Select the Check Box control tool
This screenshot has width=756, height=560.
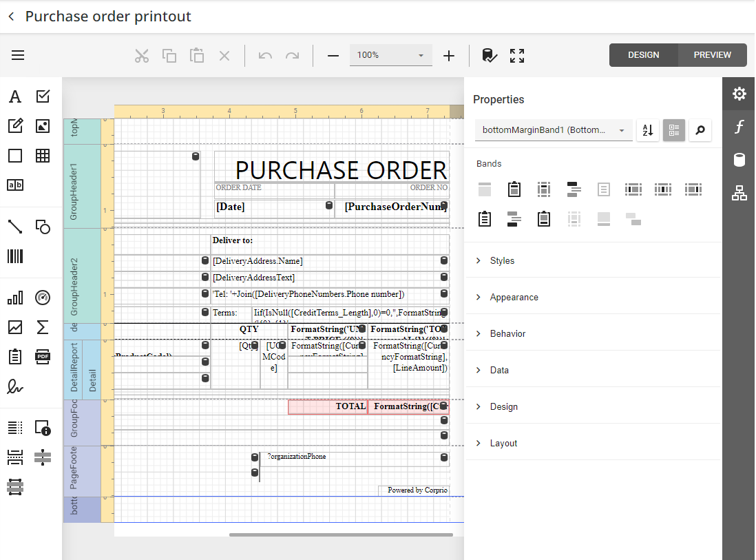[43, 96]
